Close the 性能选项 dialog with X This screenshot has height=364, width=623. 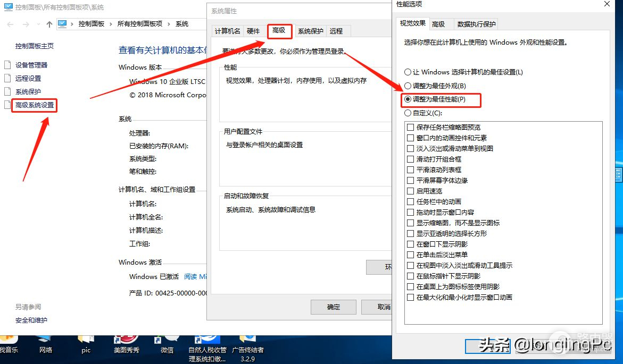607,4
